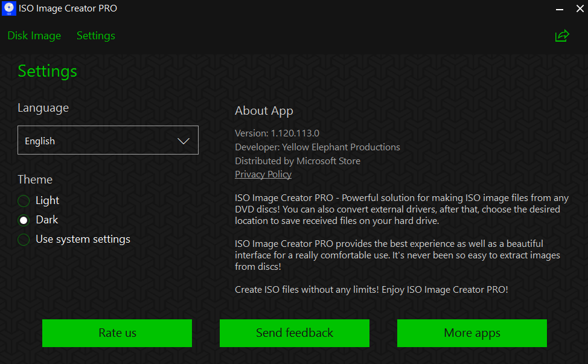Select the Light theme radio button
Viewport: 588px width, 364px height.
(24, 201)
